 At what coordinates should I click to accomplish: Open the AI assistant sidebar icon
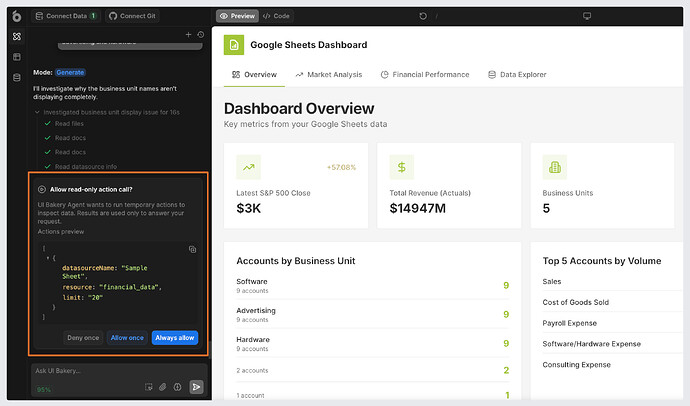[x=17, y=37]
